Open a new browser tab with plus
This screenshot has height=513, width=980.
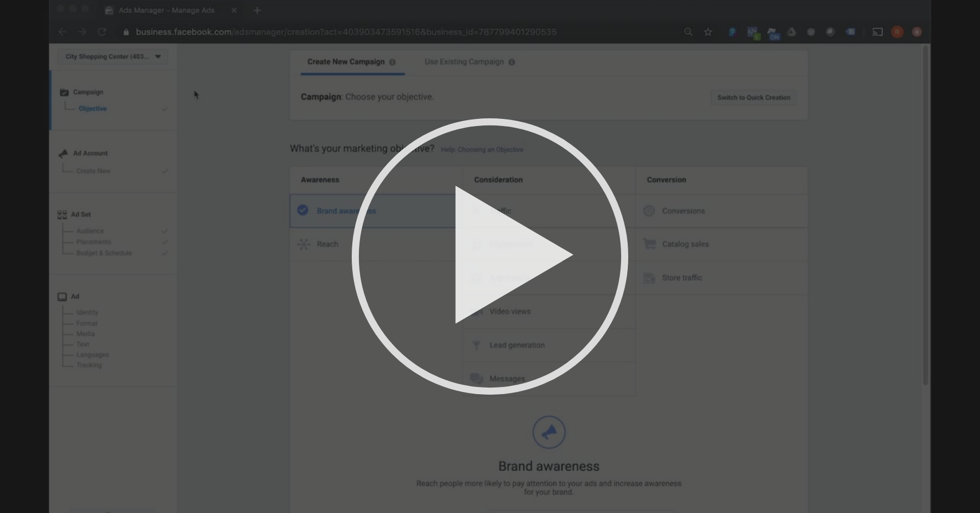coord(257,10)
